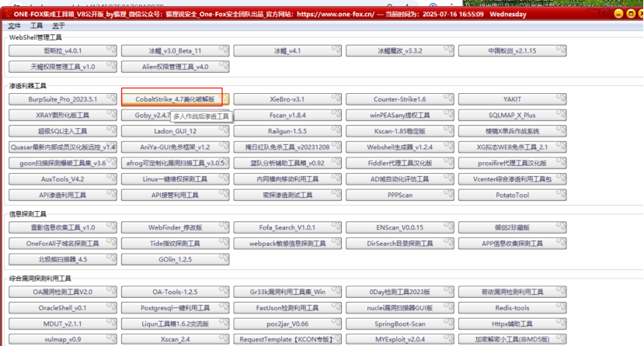This screenshot has height=346, width=644.
Task: Open the 工具 menu
Action: tap(37, 26)
